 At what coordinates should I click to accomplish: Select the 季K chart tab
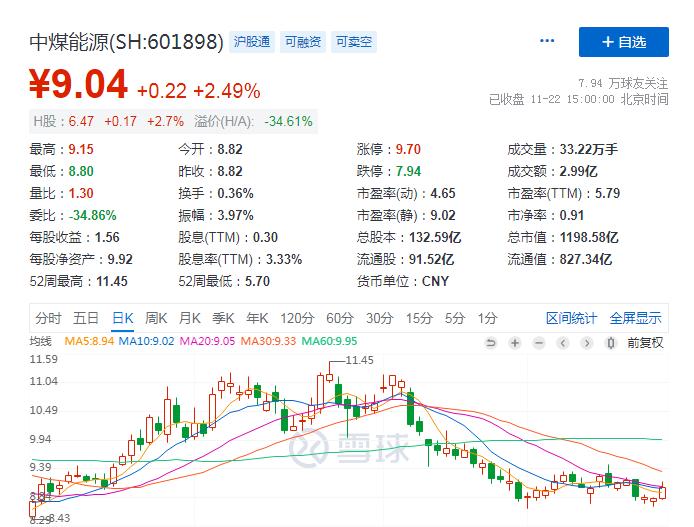223,318
